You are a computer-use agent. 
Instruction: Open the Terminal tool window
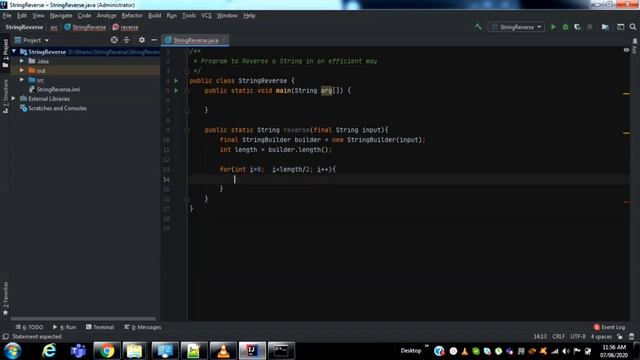pyautogui.click(x=100, y=327)
